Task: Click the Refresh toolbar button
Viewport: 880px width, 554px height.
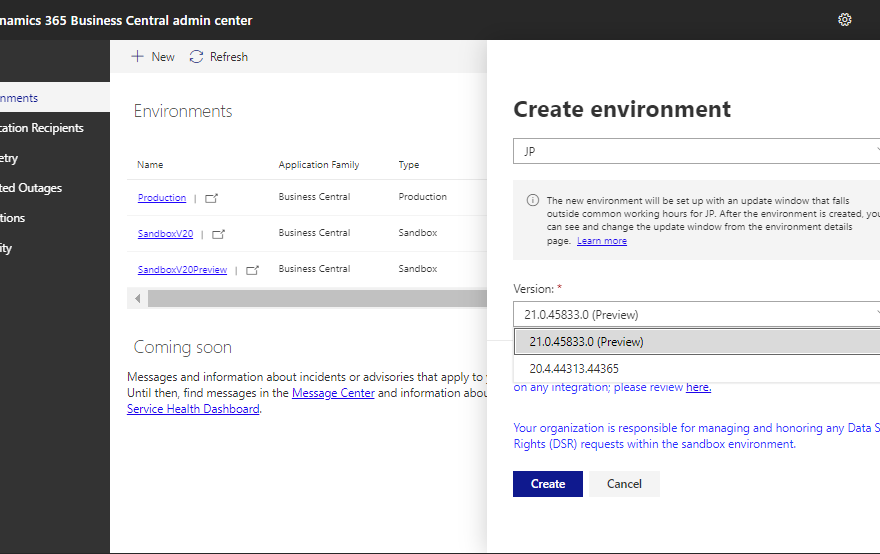Action: (218, 56)
